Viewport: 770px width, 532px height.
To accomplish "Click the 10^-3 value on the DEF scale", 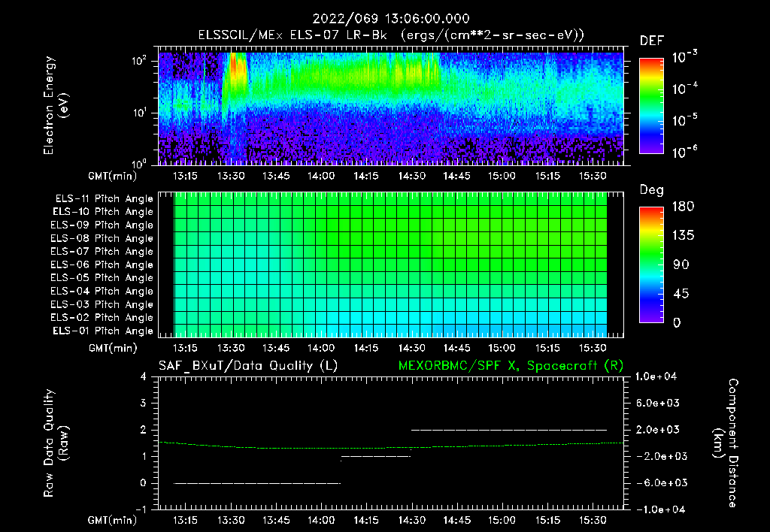I will tap(684, 57).
